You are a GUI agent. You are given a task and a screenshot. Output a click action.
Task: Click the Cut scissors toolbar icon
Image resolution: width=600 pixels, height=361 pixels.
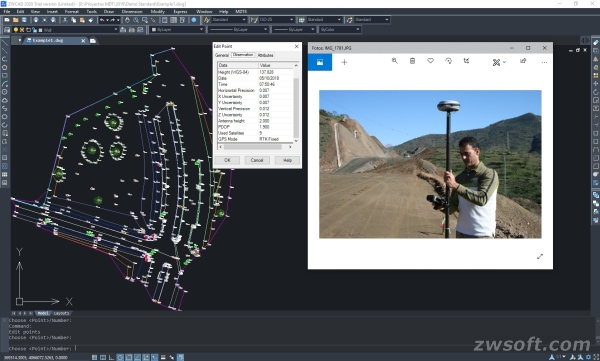pos(65,20)
